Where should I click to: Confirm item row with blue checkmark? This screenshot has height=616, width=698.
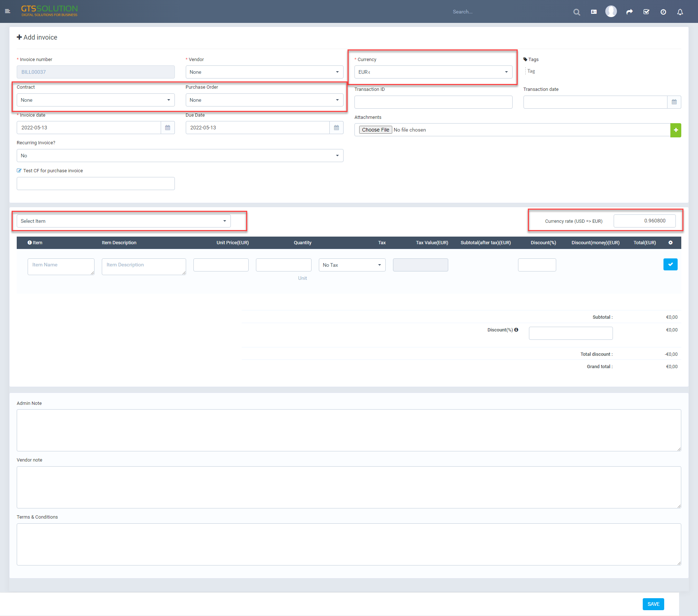(670, 265)
